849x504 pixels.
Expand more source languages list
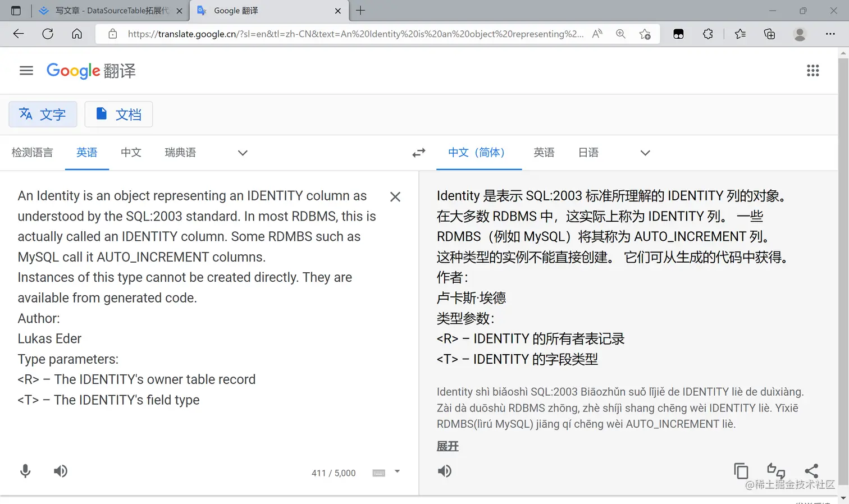(x=243, y=153)
